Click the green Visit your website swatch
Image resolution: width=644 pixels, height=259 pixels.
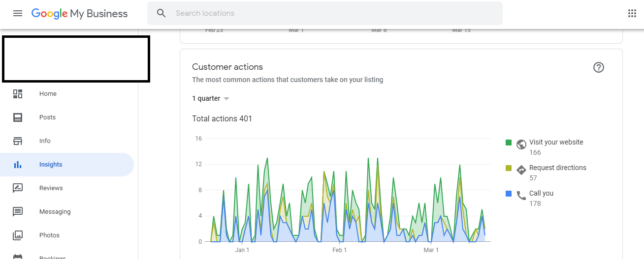[509, 143]
